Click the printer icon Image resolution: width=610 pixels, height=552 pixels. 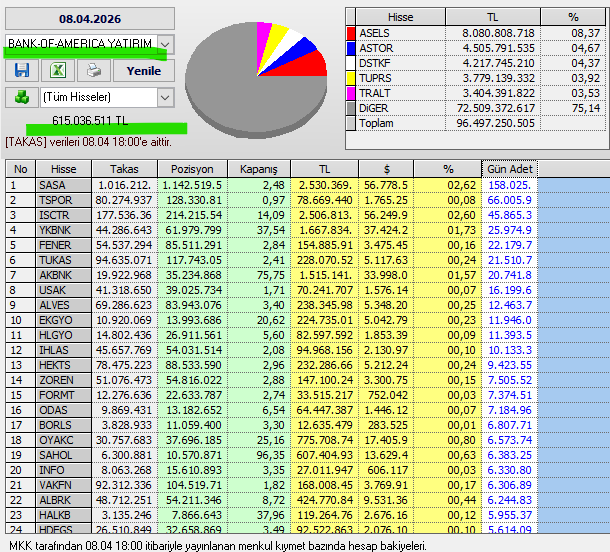[94, 70]
